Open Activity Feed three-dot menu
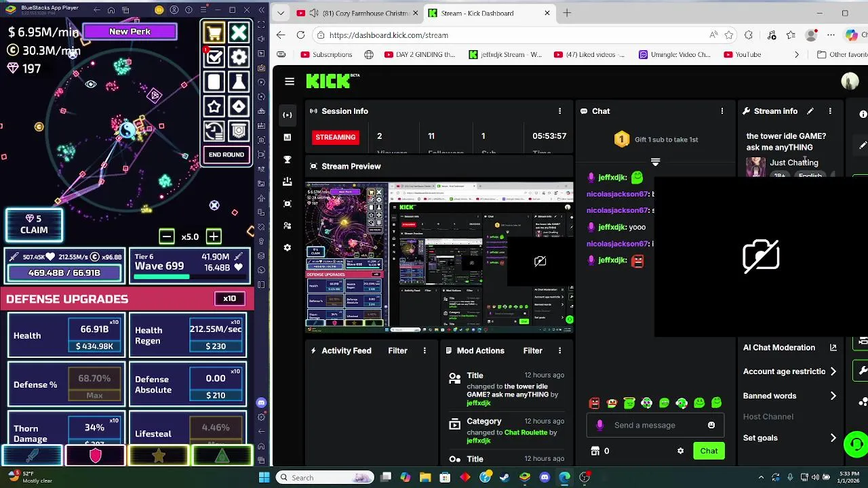 [425, 350]
